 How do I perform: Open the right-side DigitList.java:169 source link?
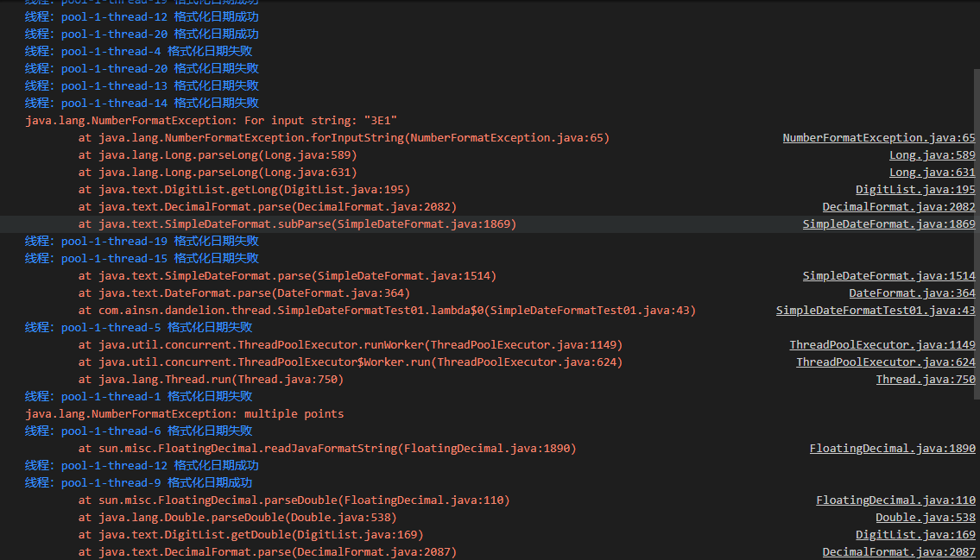point(915,535)
